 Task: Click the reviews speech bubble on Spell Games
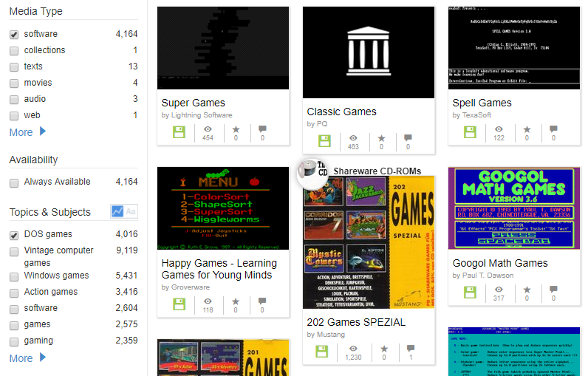coord(553,129)
